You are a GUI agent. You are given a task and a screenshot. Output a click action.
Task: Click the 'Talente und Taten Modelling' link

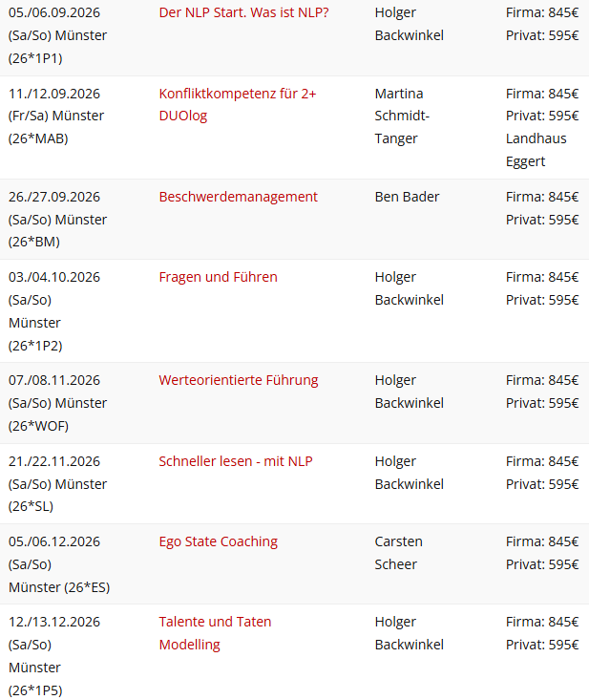[x=215, y=622]
